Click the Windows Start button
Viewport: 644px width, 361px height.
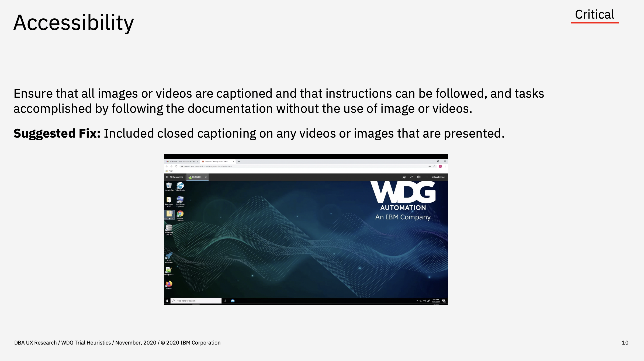tap(167, 301)
